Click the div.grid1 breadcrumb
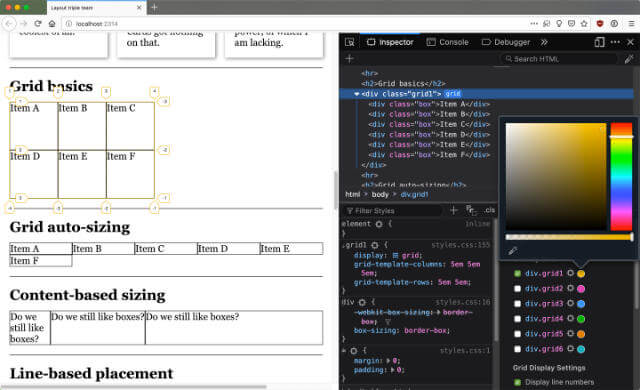The width and height of the screenshot is (640, 390). 414,195
